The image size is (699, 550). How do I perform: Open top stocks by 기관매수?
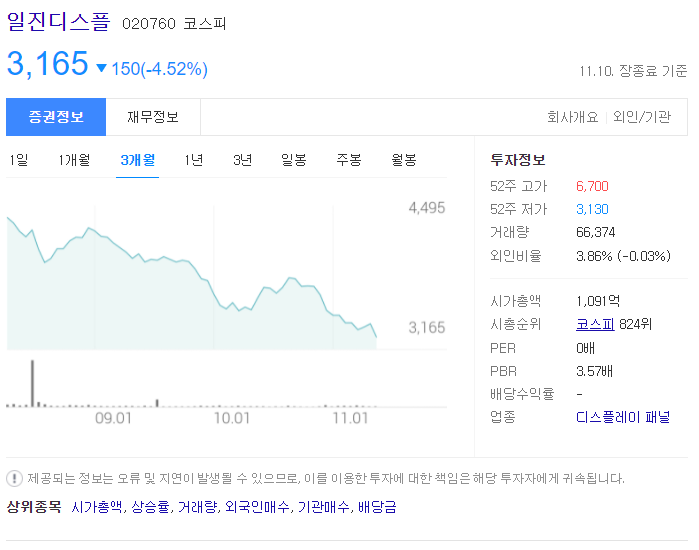coord(324,507)
